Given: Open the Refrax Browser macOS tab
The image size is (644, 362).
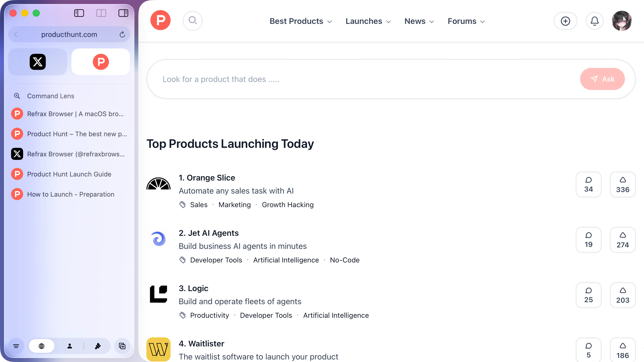Looking at the screenshot, I should click(x=69, y=114).
